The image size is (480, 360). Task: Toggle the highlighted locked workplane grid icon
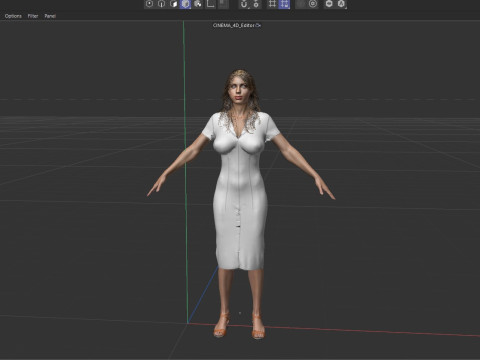click(284, 4)
